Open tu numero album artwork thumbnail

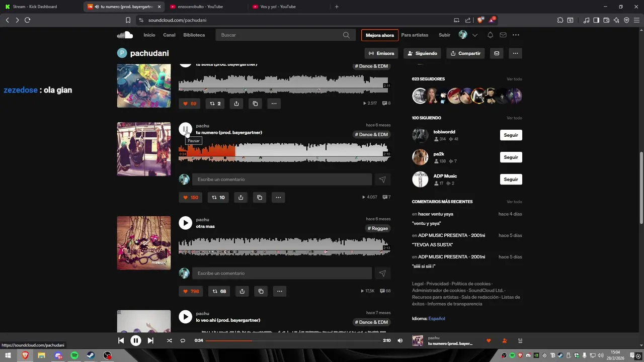144,149
